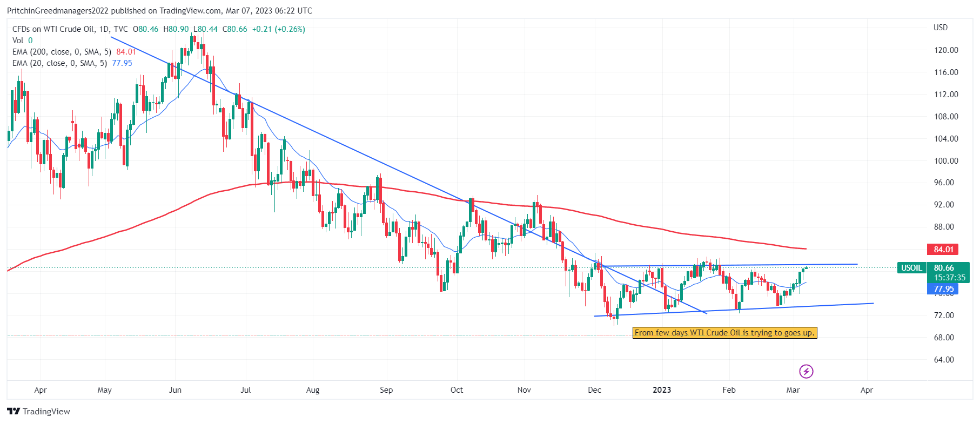Click the USOIL price tag label
This screenshot has width=980, height=423.
pos(911,268)
